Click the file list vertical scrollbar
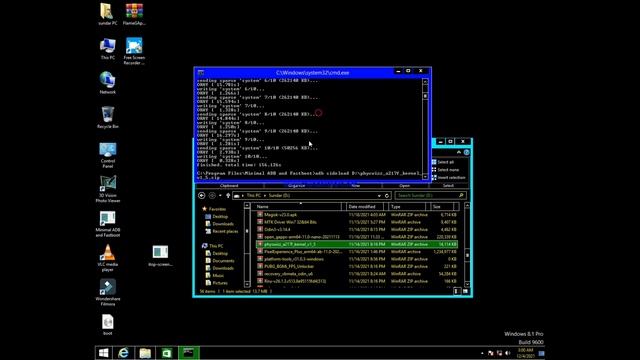Image resolution: width=640 pixels, height=360 pixels. 467,245
